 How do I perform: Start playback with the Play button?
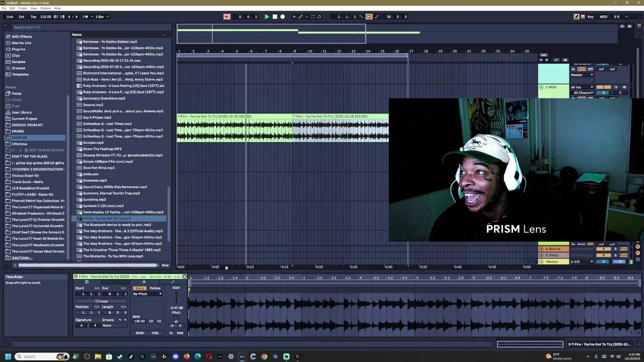click(267, 17)
